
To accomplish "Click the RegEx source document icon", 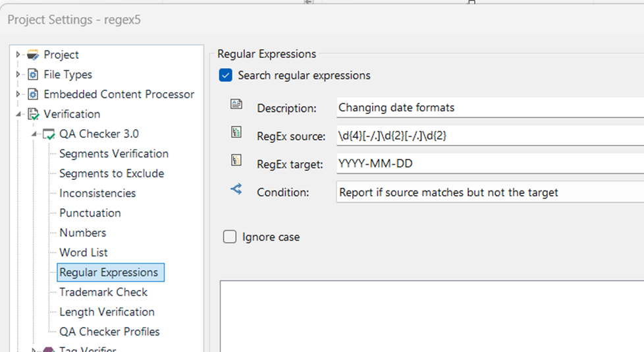I will (x=236, y=133).
